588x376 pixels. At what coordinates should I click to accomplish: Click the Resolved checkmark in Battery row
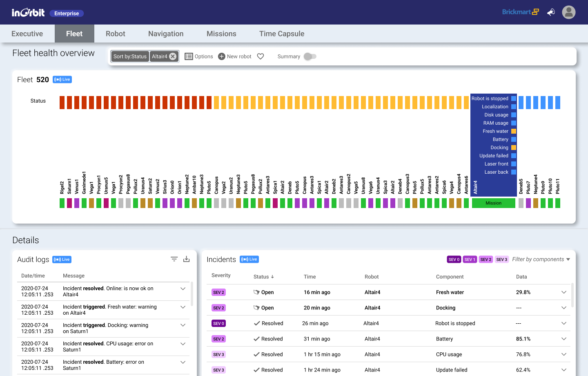pyautogui.click(x=256, y=339)
